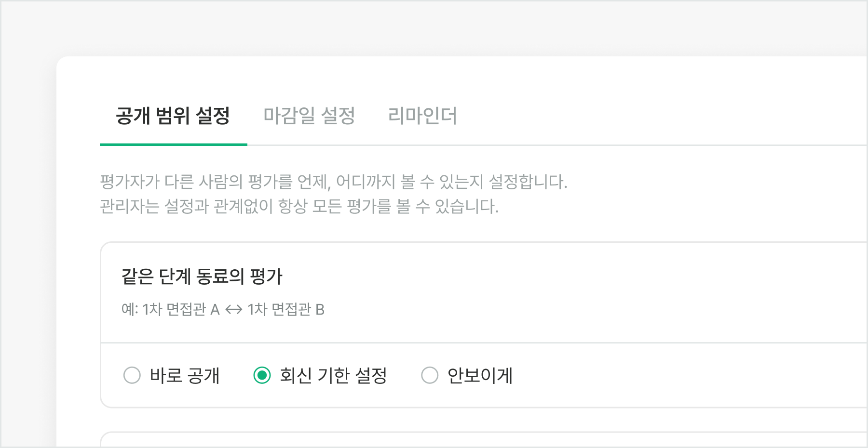Click the 같은 단계 동료의 평가 heading
This screenshot has width=868, height=448.
click(202, 277)
